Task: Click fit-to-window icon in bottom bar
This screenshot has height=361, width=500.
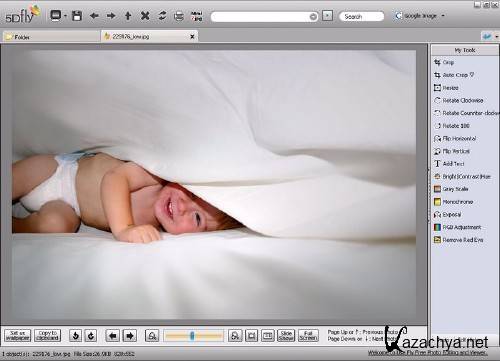Action: tap(251, 335)
